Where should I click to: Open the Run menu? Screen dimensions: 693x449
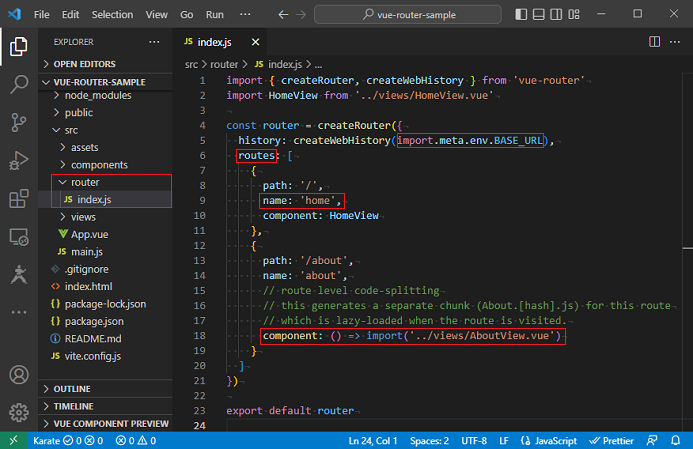click(214, 15)
